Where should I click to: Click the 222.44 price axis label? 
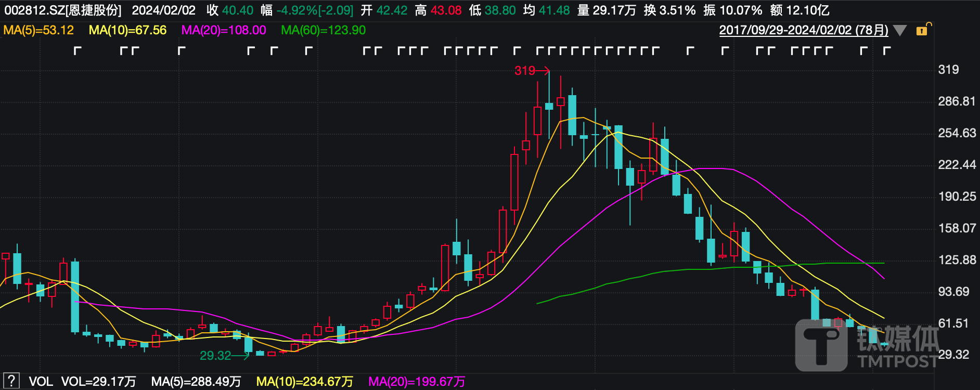point(957,165)
